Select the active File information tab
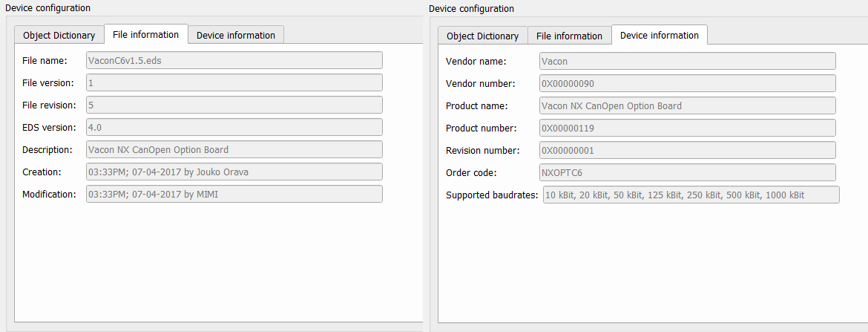Screen dimensions: 868x332 (145, 35)
